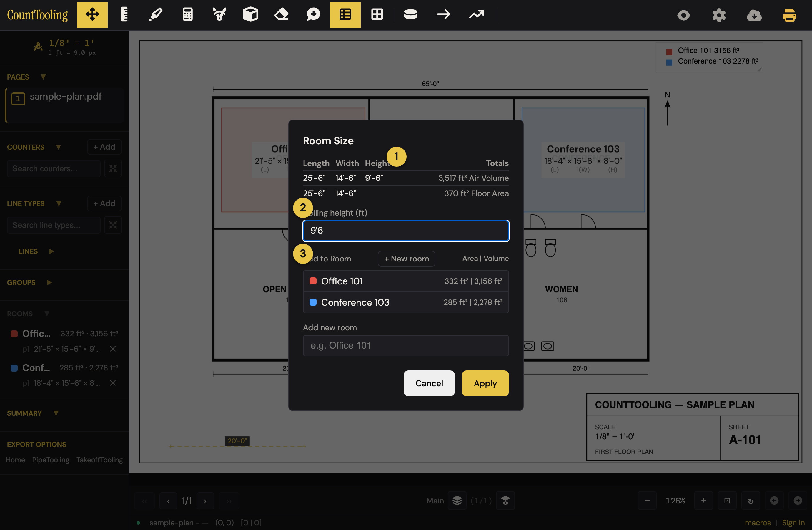Select the ruler measure tool
The height and width of the screenshot is (530, 812).
pyautogui.click(x=124, y=15)
